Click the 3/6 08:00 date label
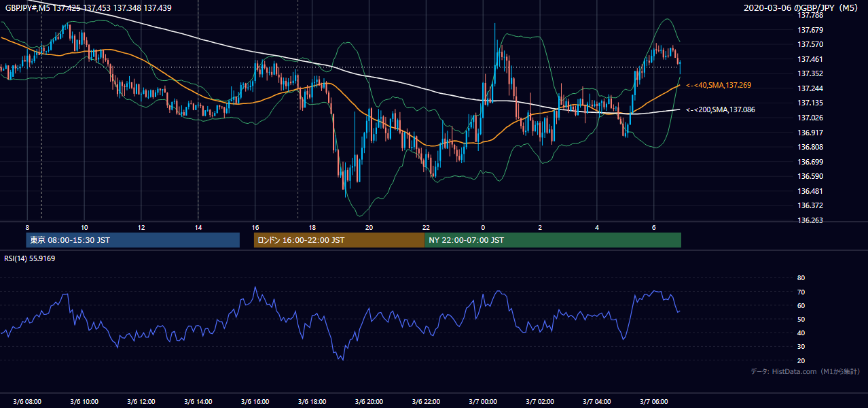The width and height of the screenshot is (868, 408). coord(27,401)
